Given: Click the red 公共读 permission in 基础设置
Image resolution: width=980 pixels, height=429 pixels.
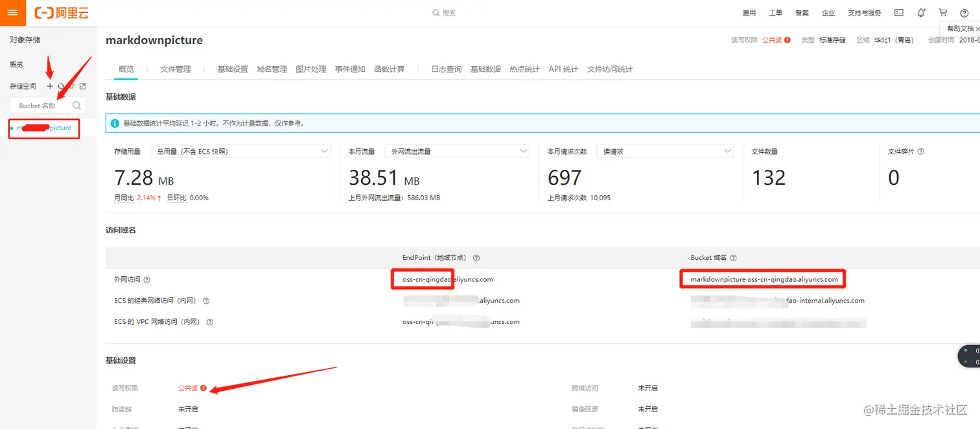Looking at the screenshot, I should click(188, 388).
